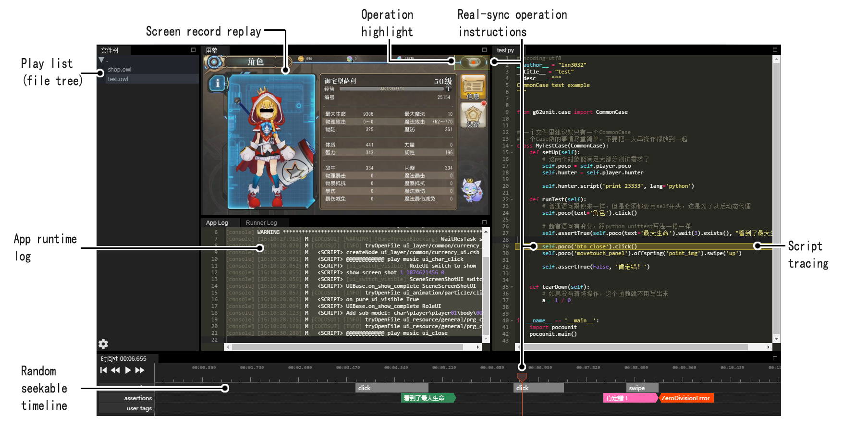The height and width of the screenshot is (429, 868).
Task: Click the App Log horizontal scrollbar
Action: (347, 347)
